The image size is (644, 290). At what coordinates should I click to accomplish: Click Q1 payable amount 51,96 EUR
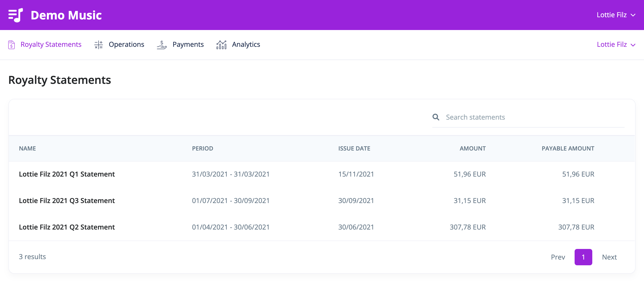tap(578, 174)
